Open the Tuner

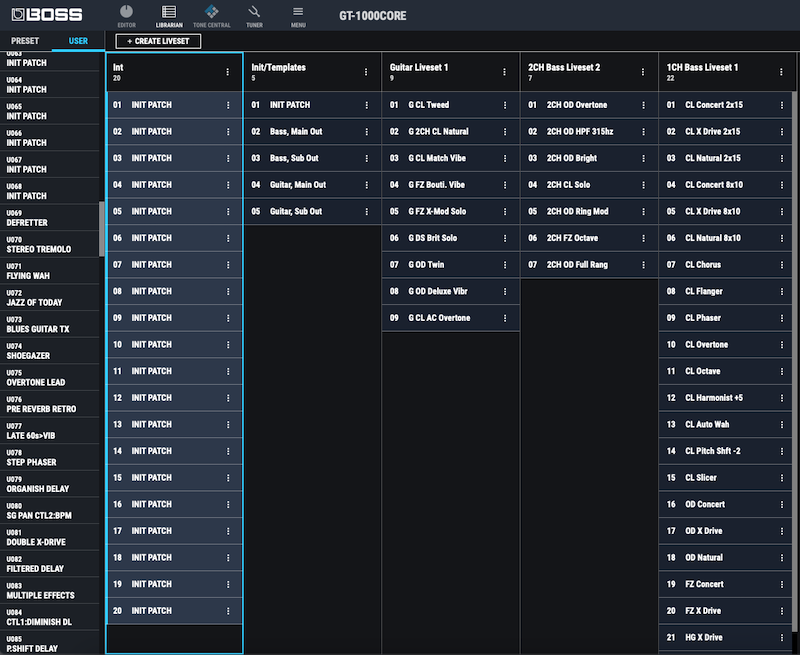point(254,16)
